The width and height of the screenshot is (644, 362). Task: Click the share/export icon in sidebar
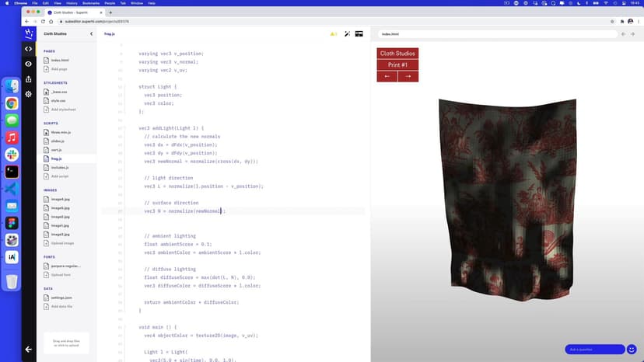point(29,78)
